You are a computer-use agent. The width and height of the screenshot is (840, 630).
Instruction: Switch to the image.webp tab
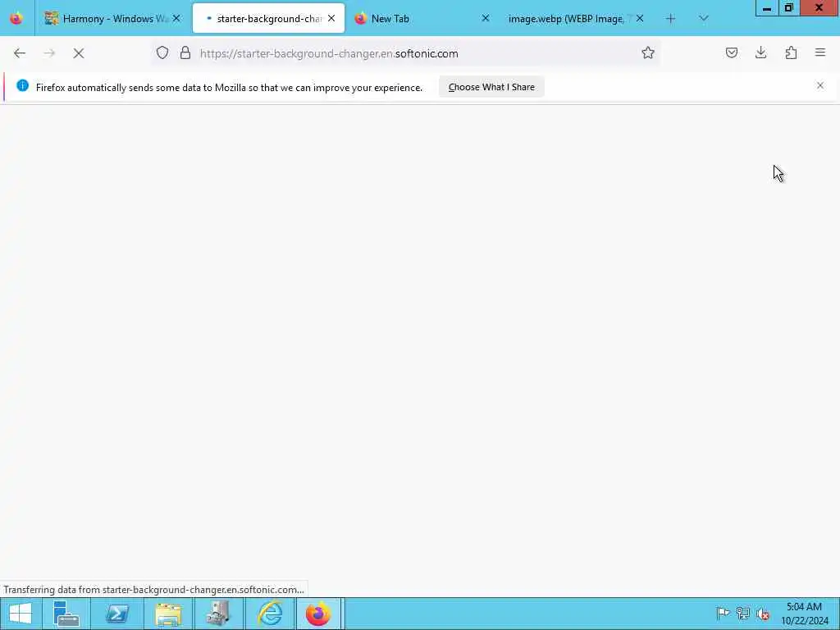(576, 18)
